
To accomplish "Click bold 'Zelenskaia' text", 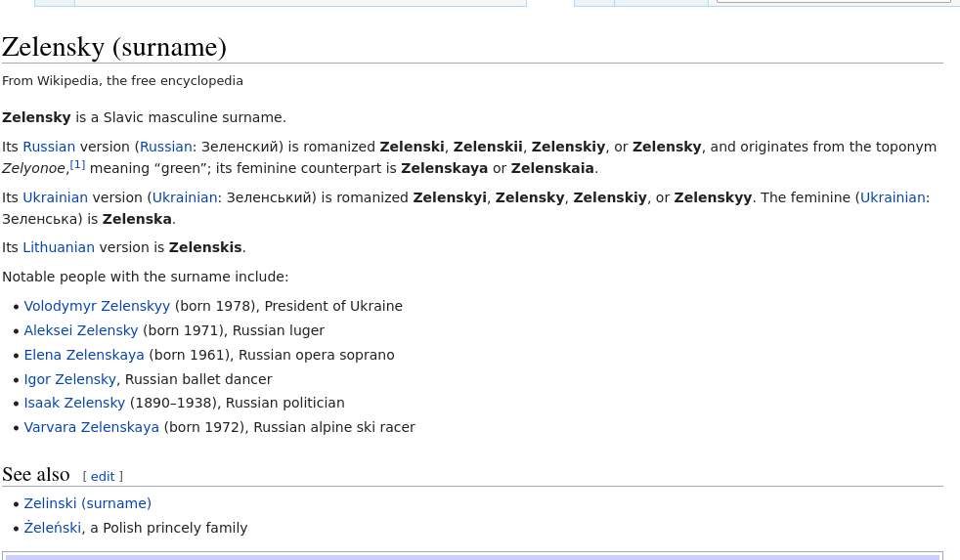I will click(552, 168).
